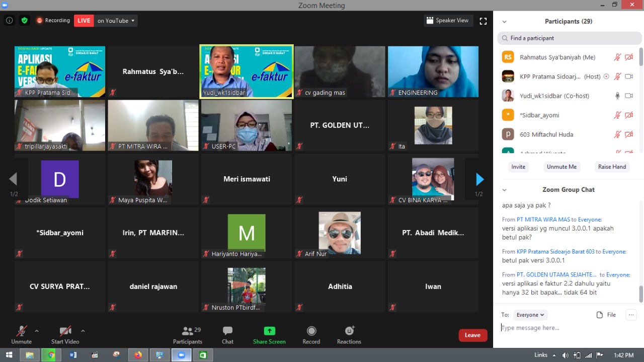
Task: Click the green encryption shield icon
Action: pyautogui.click(x=24, y=21)
